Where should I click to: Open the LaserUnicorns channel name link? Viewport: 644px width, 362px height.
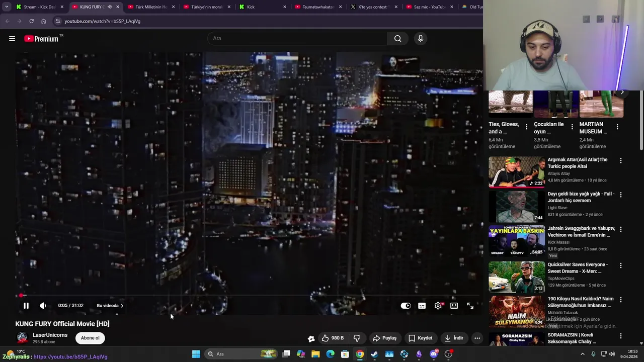click(x=50, y=335)
